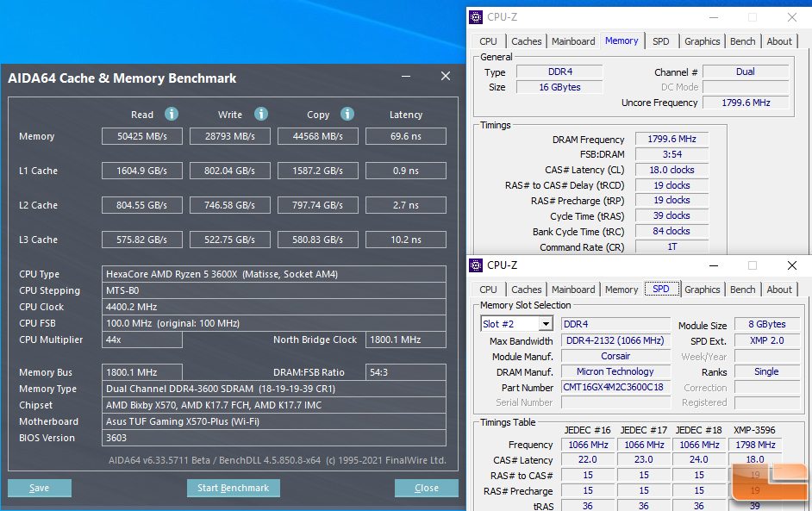
Task: Click BIOS Version field 3603
Action: tap(274, 438)
